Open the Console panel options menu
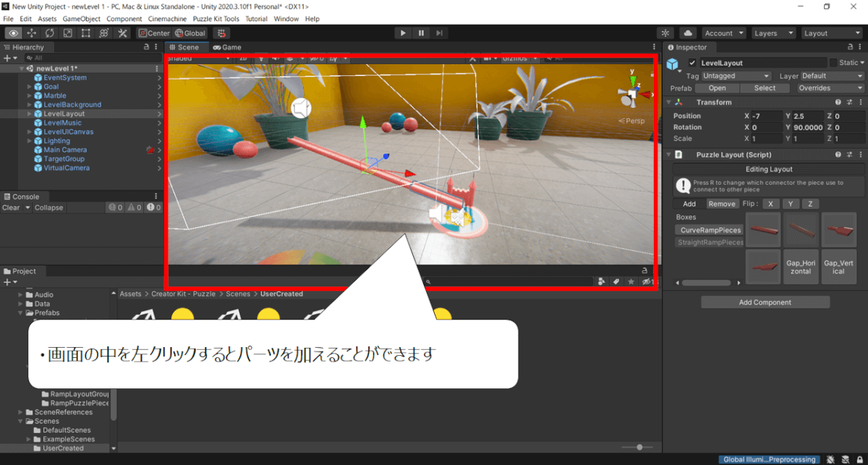This screenshot has width=868, height=465. [x=156, y=196]
